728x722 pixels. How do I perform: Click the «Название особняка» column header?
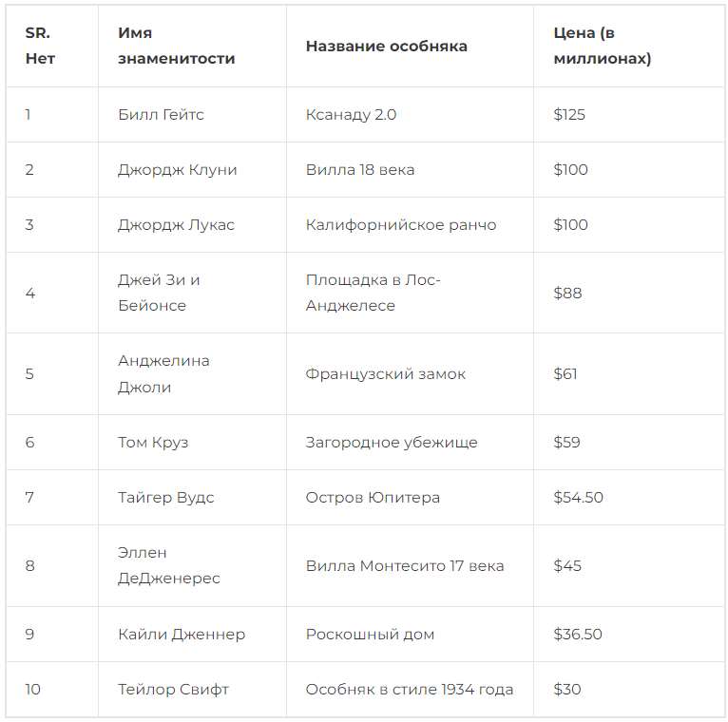click(x=386, y=47)
